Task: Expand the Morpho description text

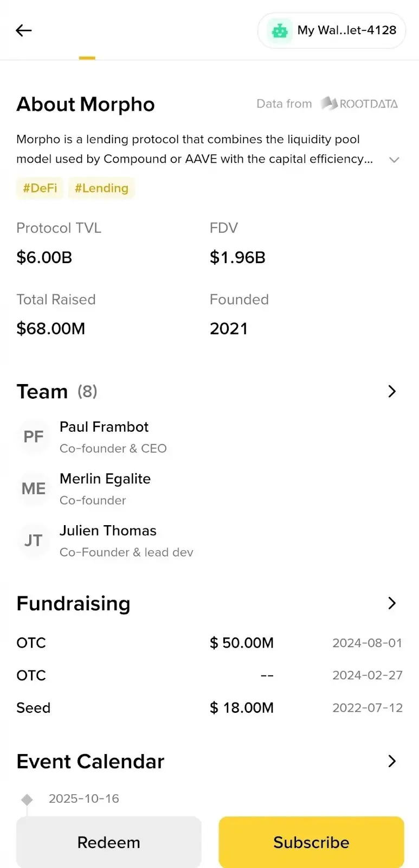Action: (394, 159)
